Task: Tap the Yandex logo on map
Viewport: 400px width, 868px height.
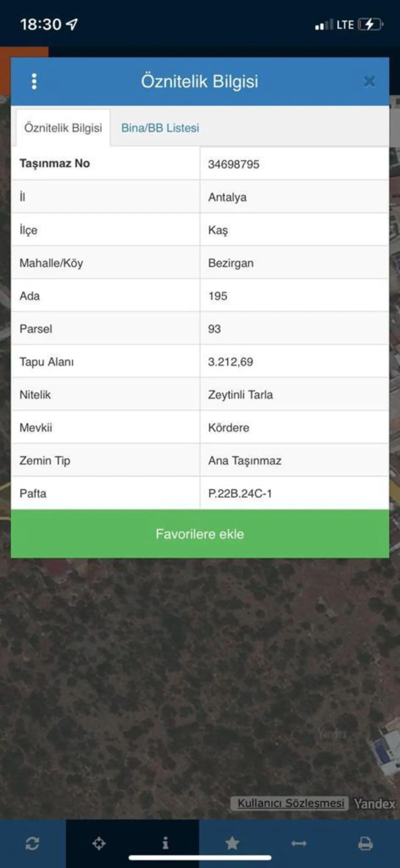Action: 374,804
